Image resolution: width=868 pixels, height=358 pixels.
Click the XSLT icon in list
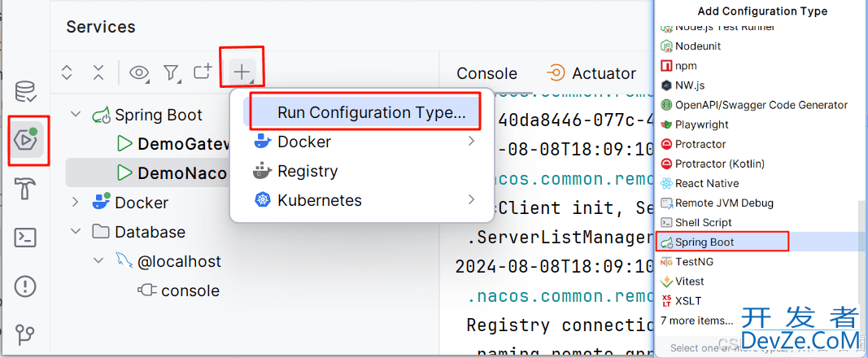point(666,301)
